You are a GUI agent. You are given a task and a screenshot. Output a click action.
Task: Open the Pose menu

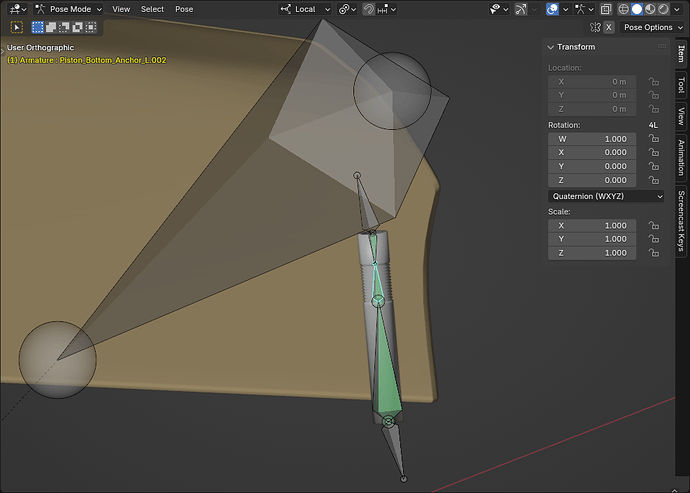tap(184, 9)
